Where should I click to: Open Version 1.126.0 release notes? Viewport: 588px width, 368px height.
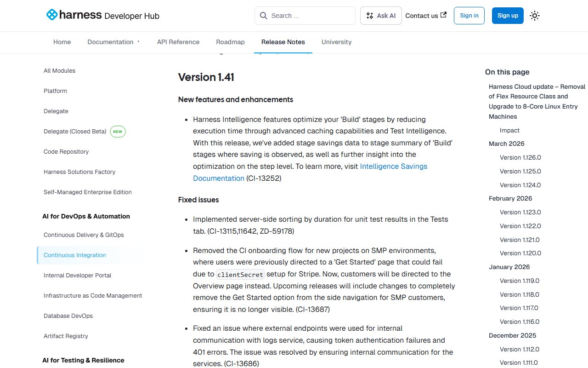click(520, 157)
